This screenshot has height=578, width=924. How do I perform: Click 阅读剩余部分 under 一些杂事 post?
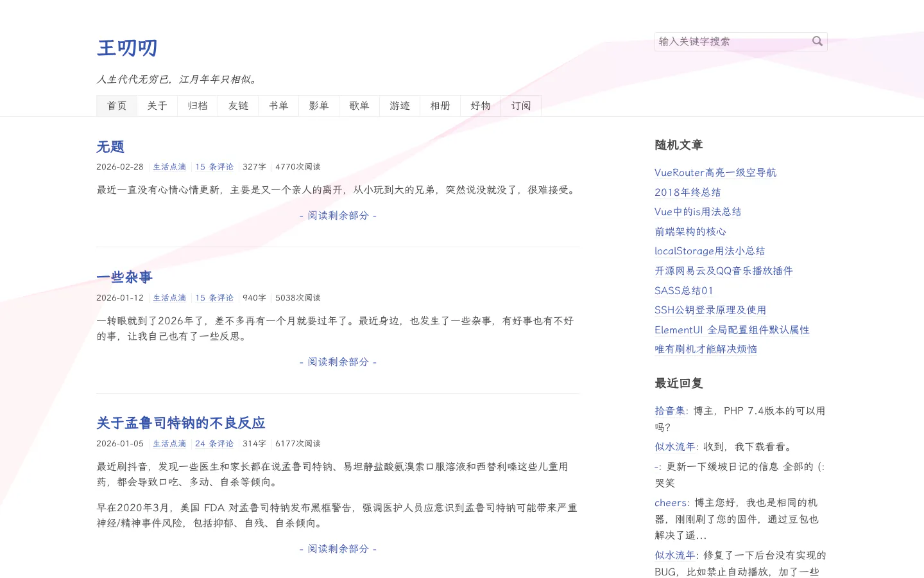click(338, 362)
